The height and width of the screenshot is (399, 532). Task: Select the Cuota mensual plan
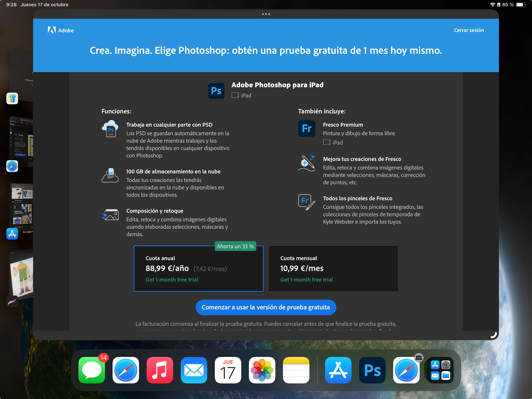(333, 269)
